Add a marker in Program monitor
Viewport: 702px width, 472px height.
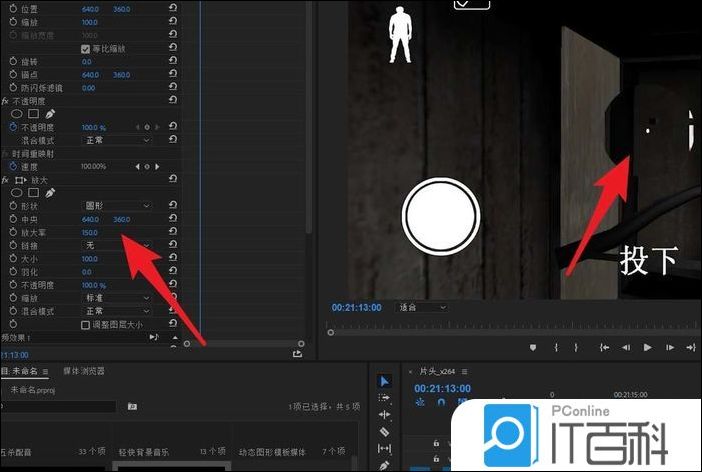pyautogui.click(x=533, y=348)
